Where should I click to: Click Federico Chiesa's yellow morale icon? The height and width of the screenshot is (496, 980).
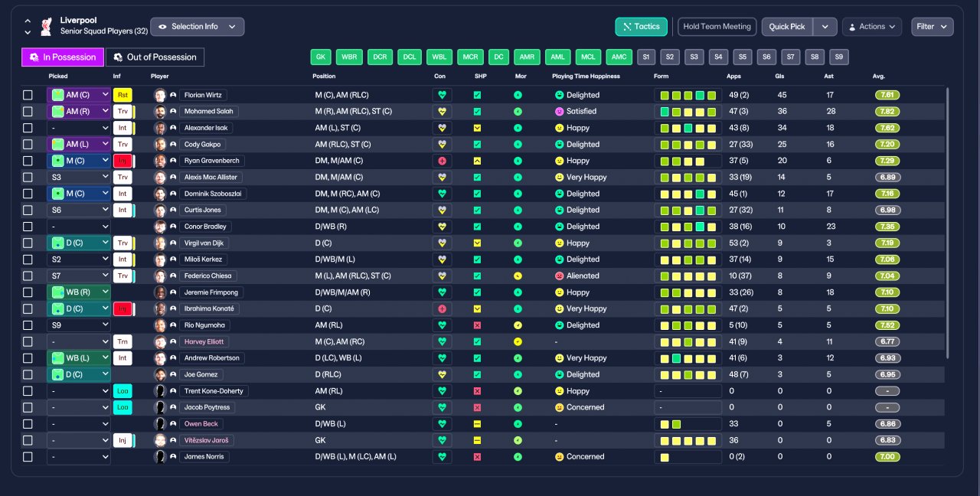[x=518, y=276]
